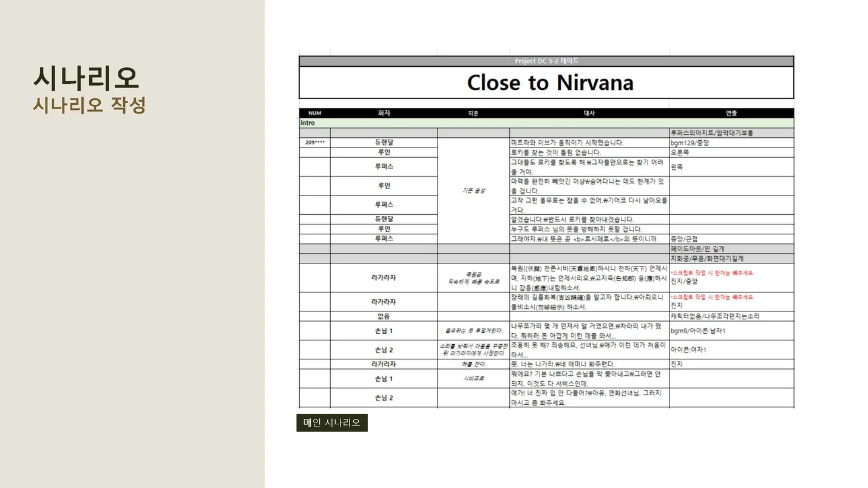The image size is (868, 488).
Task: Click the stage direction '시비조로'
Action: pyautogui.click(x=473, y=379)
